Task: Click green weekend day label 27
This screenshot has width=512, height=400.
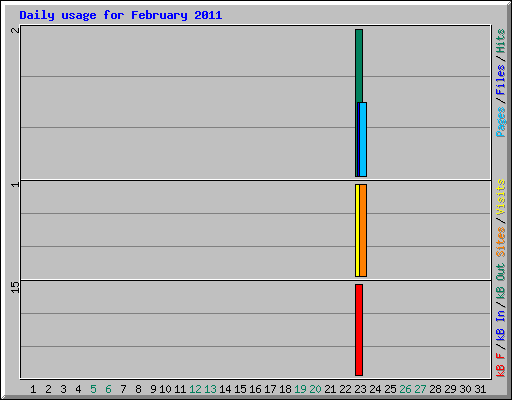Action: coord(420,389)
